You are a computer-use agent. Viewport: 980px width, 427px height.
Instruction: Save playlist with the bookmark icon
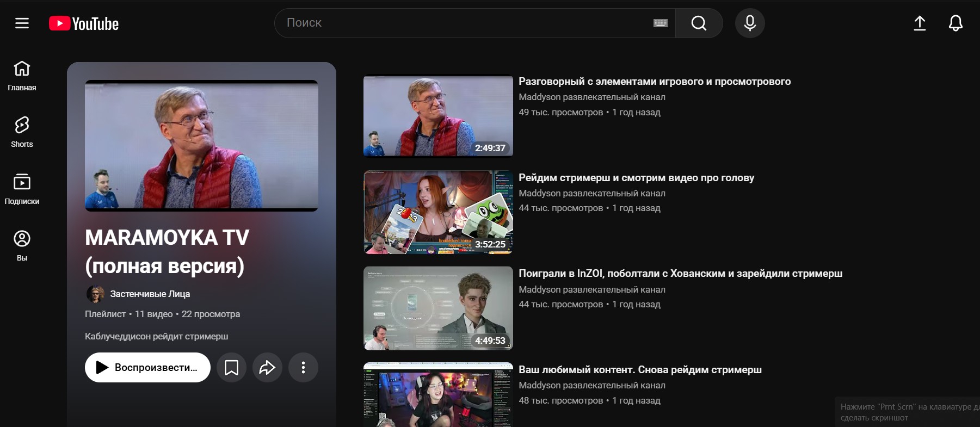[231, 368]
